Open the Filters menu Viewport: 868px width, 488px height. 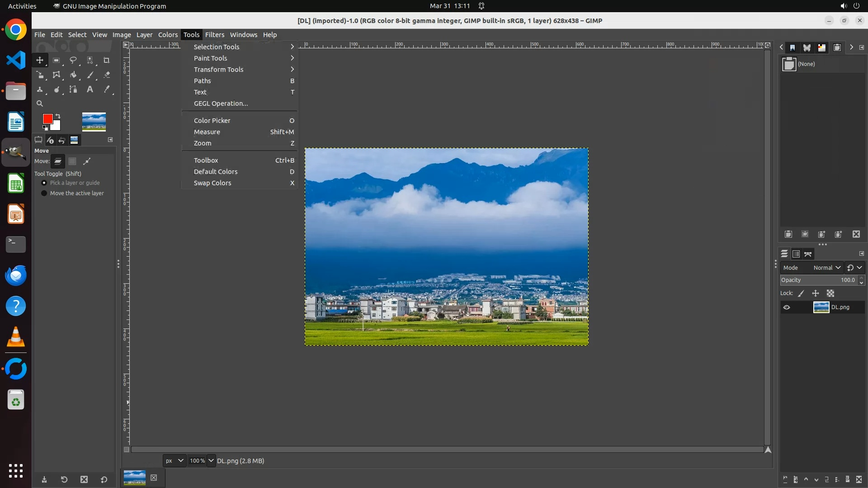(x=214, y=35)
